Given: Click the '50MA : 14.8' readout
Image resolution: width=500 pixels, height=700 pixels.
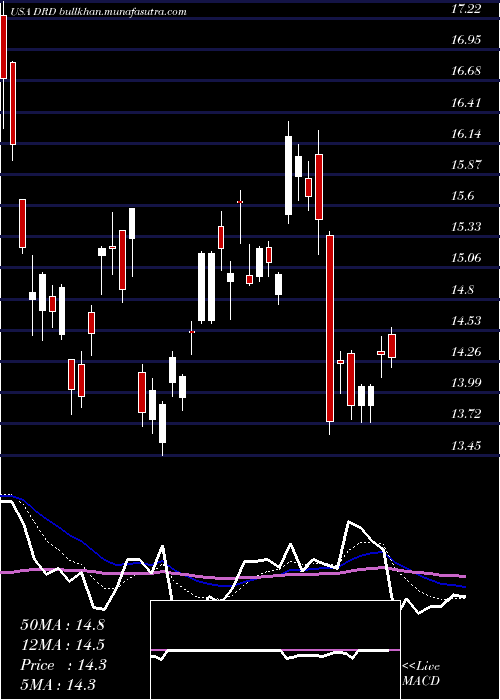Looking at the screenshot, I should [x=62, y=625].
